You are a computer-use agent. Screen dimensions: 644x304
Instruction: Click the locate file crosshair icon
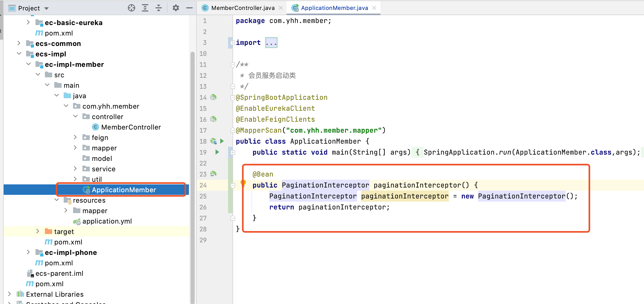coord(132,8)
